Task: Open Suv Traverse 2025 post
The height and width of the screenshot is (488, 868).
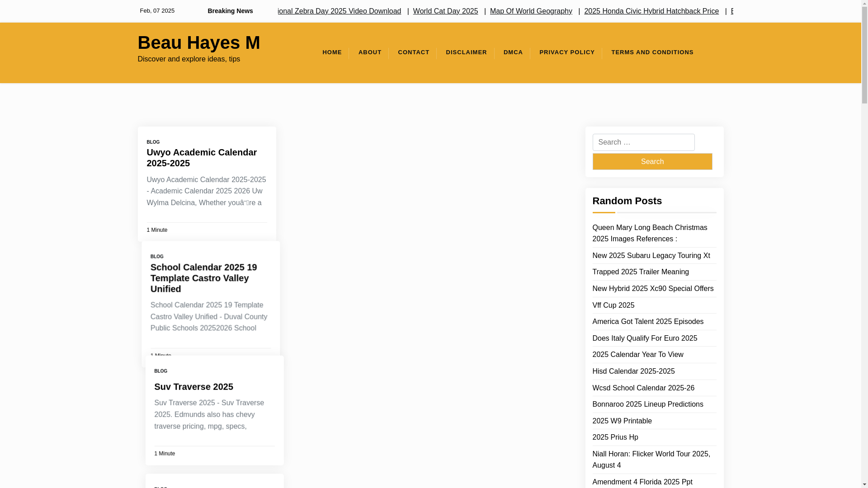Action: point(193,387)
